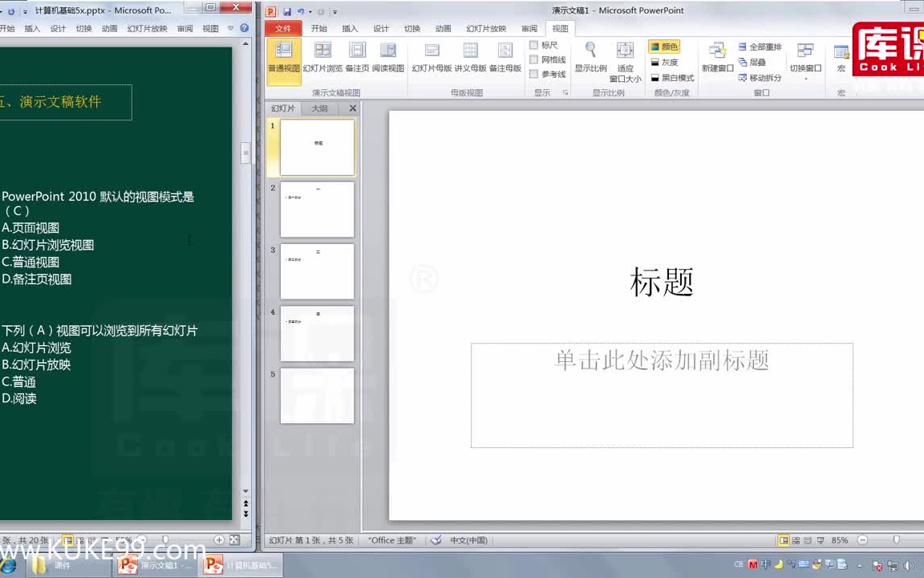924x578 pixels.
Task: Toggle the 参考线 (Guides) checkbox
Action: (534, 75)
